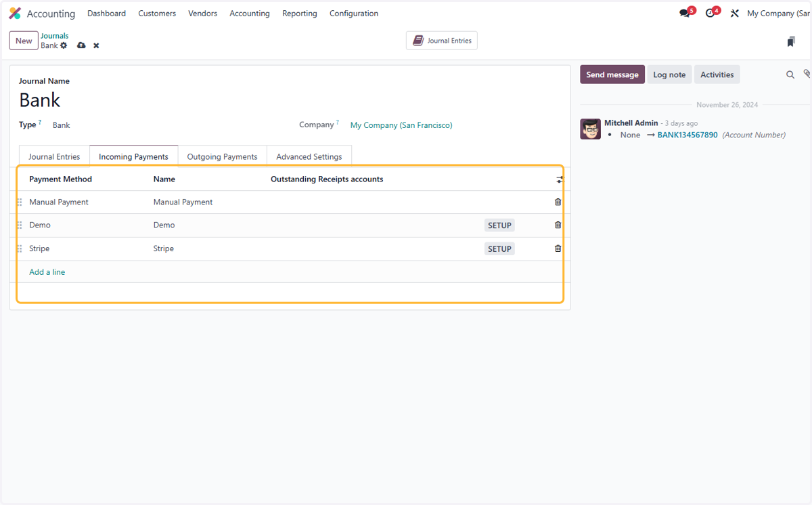Image resolution: width=812 pixels, height=505 pixels.
Task: Open the Dashboard menu
Action: [106, 14]
